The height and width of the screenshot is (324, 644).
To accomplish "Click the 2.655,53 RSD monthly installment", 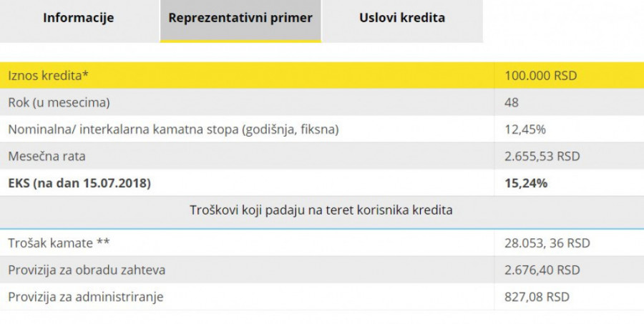I will tap(542, 156).
